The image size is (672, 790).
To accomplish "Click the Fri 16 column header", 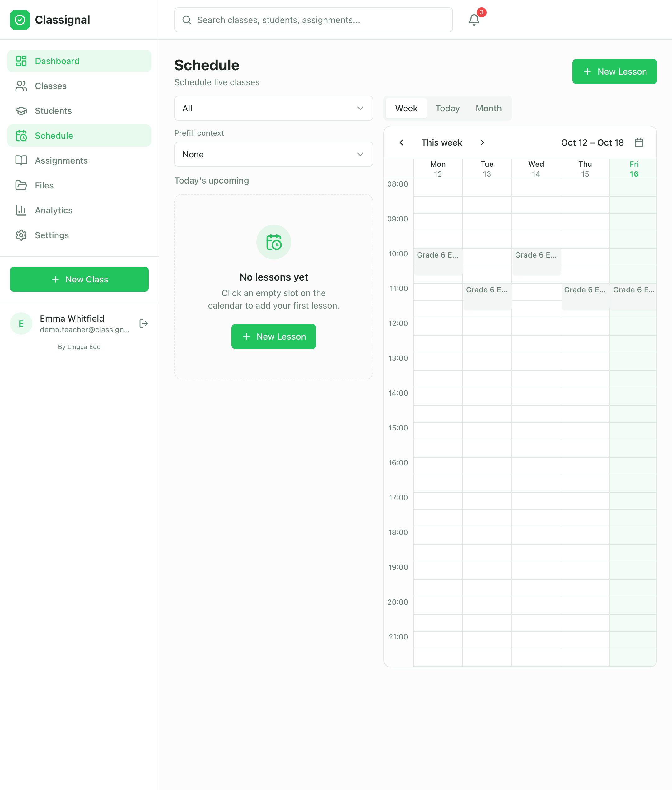I will [x=633, y=169].
